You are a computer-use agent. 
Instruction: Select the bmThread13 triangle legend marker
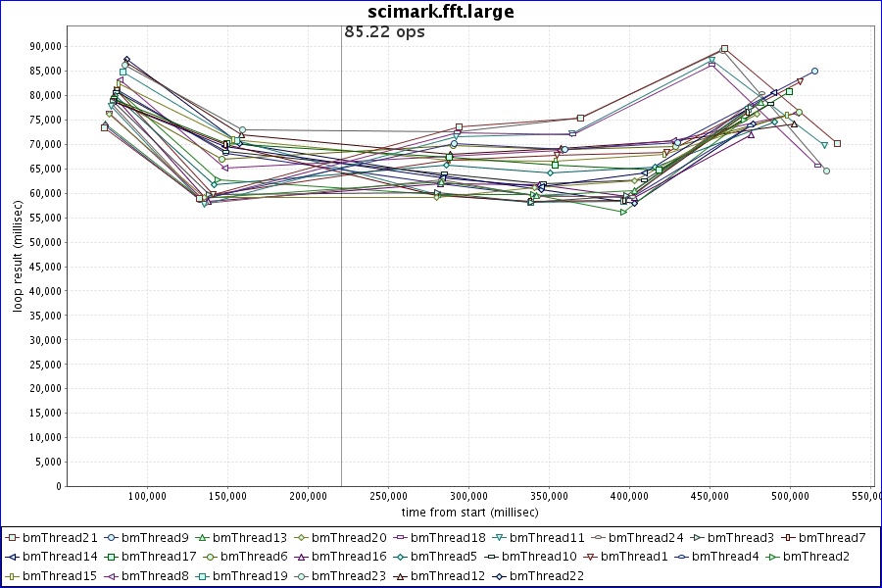(202, 537)
